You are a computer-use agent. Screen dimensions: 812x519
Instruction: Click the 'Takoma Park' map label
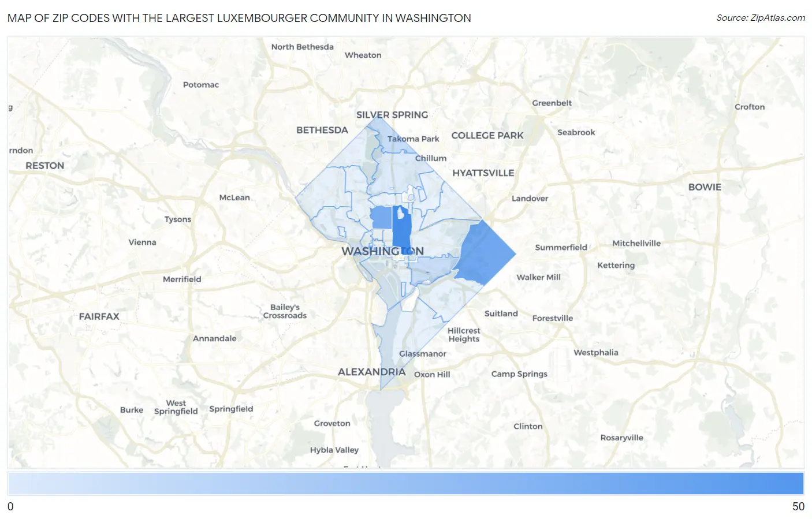pos(414,139)
